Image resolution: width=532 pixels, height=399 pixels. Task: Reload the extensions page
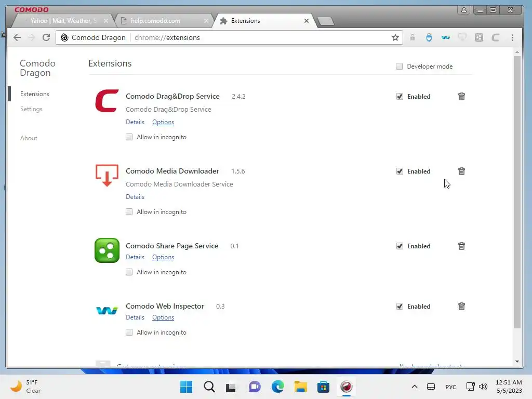click(x=46, y=37)
